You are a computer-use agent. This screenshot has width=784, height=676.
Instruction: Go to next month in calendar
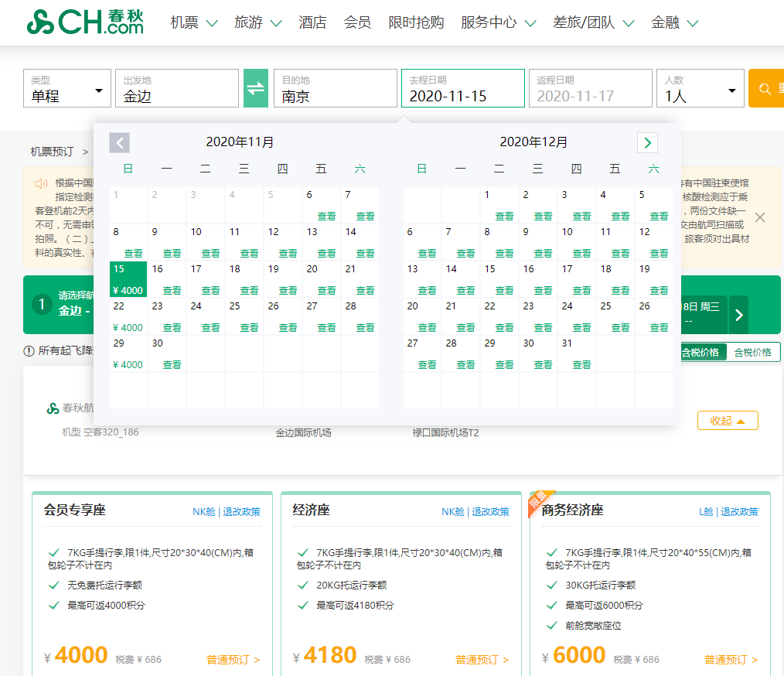tap(647, 143)
